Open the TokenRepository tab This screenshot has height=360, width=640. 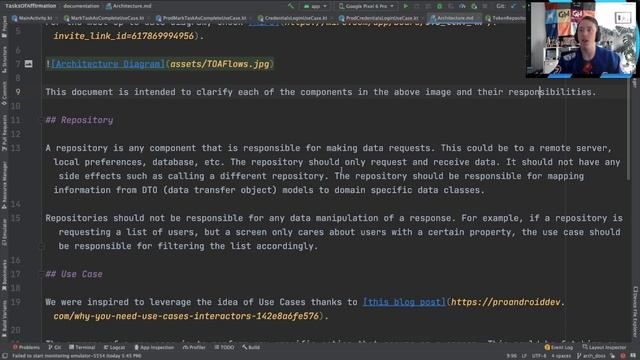505,18
